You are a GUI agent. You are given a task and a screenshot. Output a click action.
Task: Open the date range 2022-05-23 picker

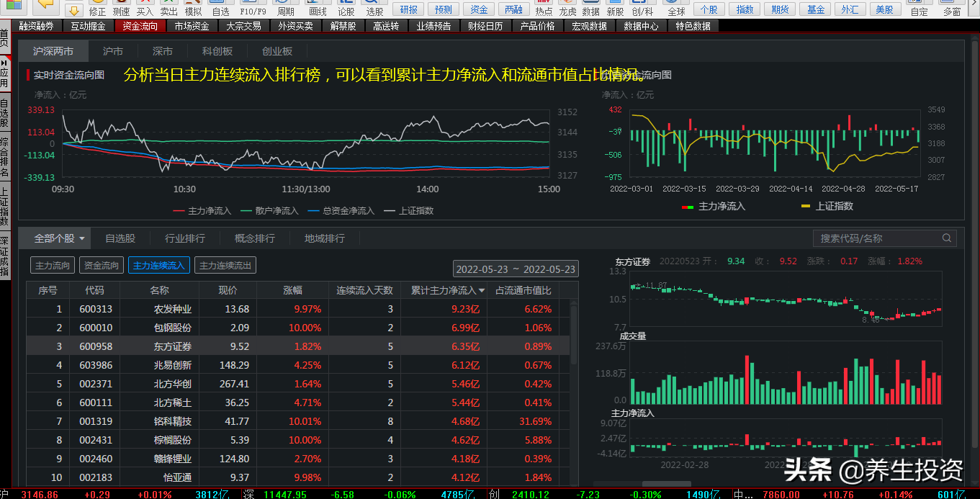(x=516, y=269)
